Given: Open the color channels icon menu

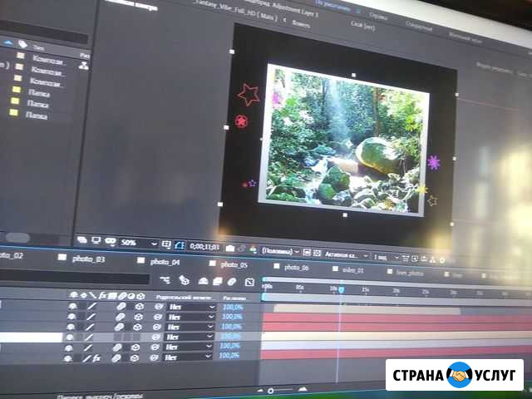Looking at the screenshot, I should 253,250.
